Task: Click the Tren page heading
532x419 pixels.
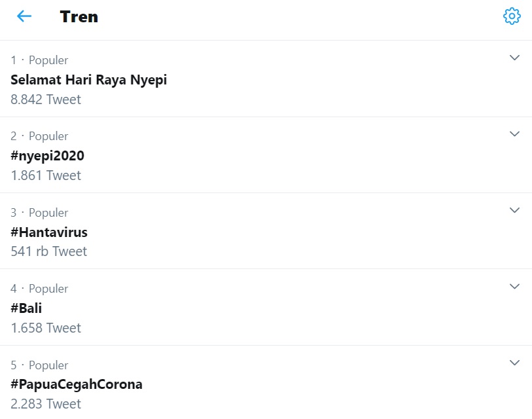Action: pyautogui.click(x=79, y=16)
